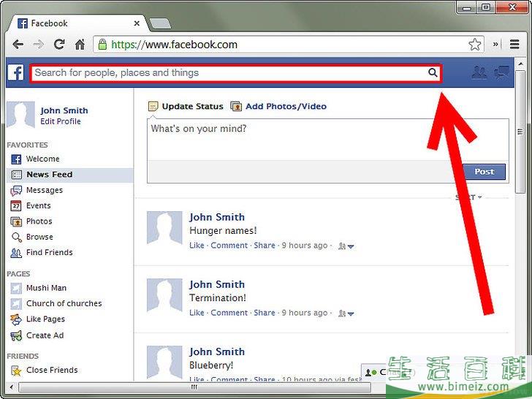Click the Post button
The height and width of the screenshot is (399, 532).
pos(484,172)
